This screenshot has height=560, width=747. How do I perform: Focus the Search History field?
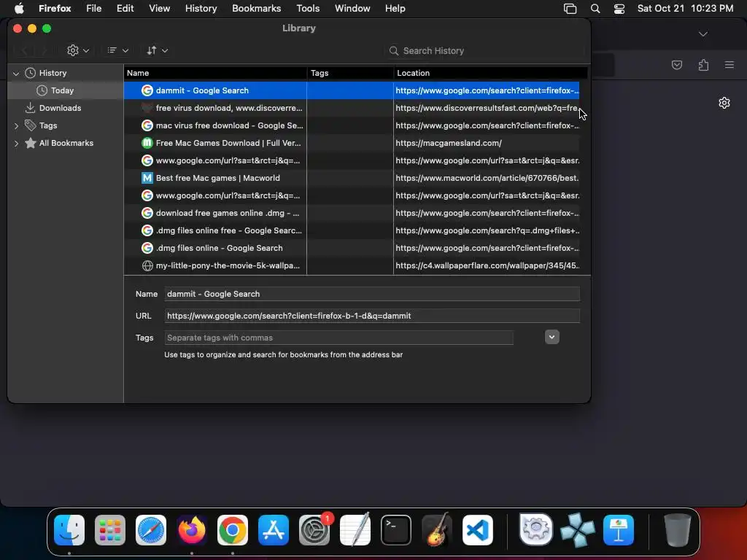coord(485,51)
